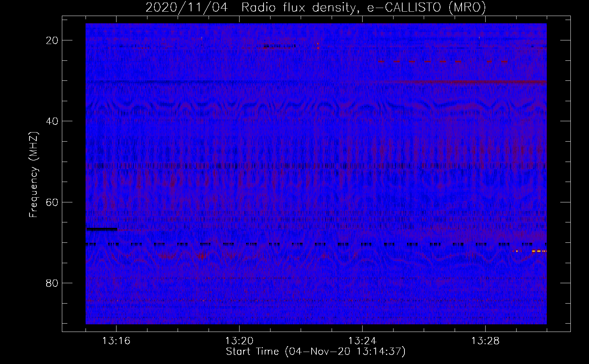Click the frequency tick label "80"
The width and height of the screenshot is (589, 364).
point(52,283)
